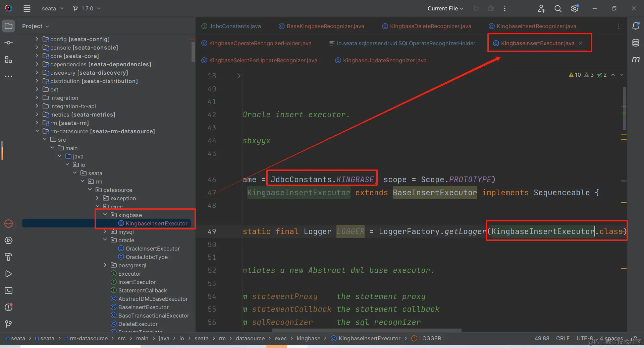Click rm-datasource in the breadcrumb bar

86,338
